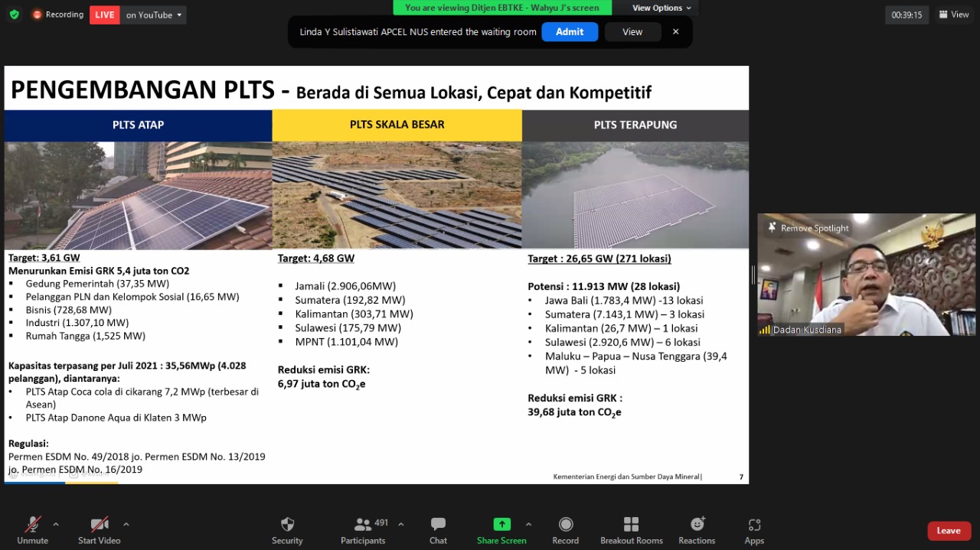Open the View layout menu at top right
Screen dimensions: 980x550
(x=954, y=15)
